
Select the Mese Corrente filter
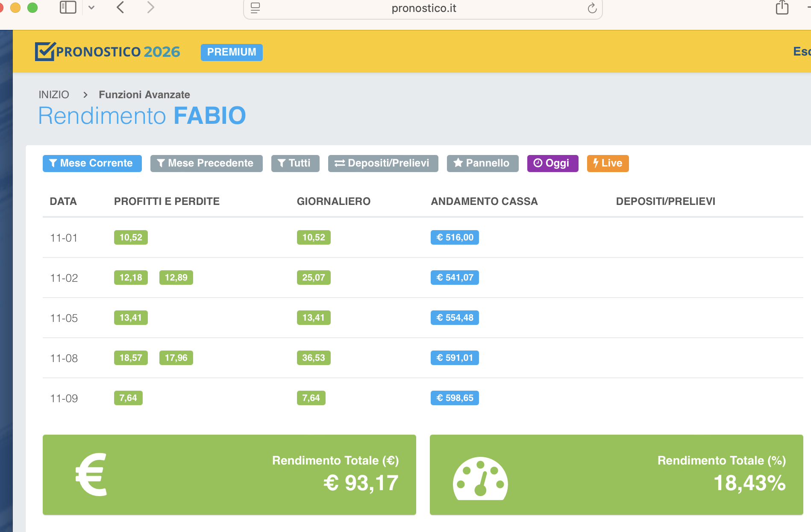click(x=92, y=163)
